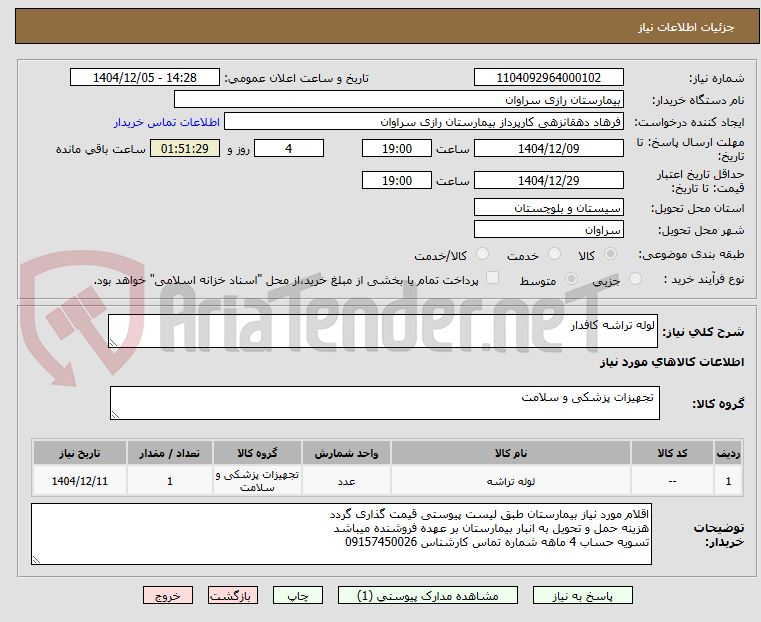Click the delivery city field سراوان
The height and width of the screenshot is (622, 761).
tap(548, 229)
